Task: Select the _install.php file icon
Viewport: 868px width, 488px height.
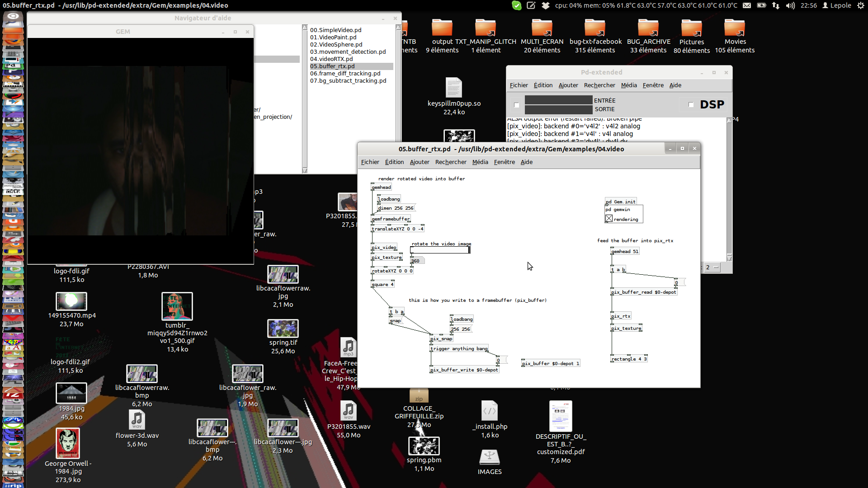Action: click(490, 411)
